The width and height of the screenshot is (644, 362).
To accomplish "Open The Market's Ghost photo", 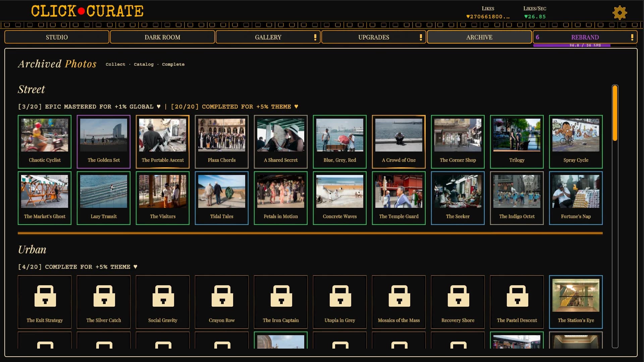I will tap(45, 198).
